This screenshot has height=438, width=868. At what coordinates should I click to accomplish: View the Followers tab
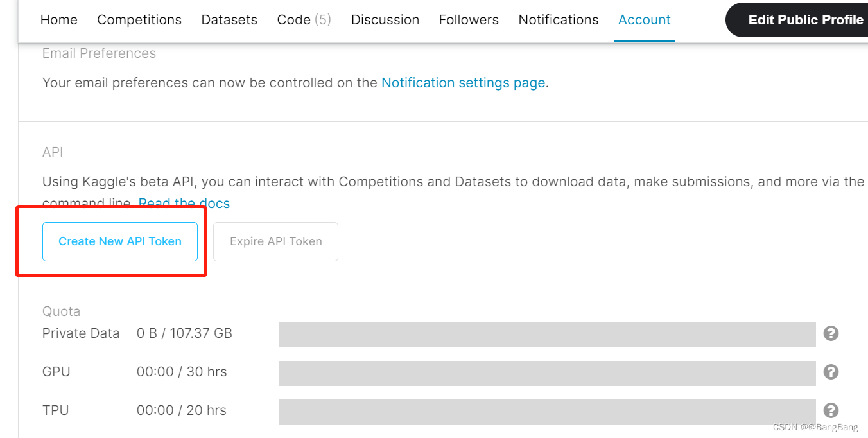click(x=469, y=20)
